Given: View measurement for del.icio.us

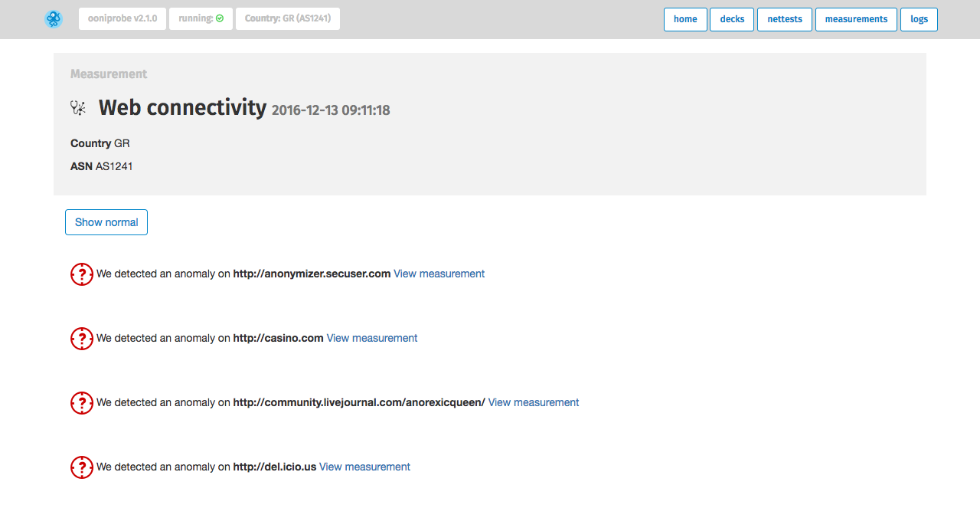Looking at the screenshot, I should pos(364,467).
